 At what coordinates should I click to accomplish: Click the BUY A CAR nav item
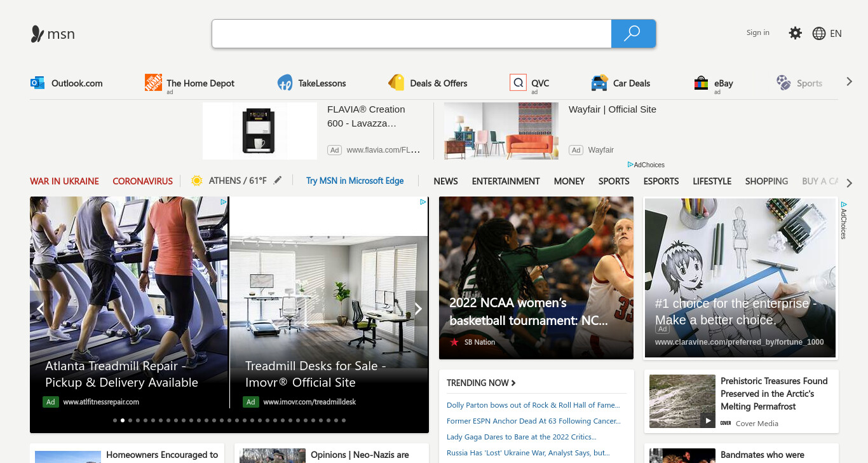point(820,181)
